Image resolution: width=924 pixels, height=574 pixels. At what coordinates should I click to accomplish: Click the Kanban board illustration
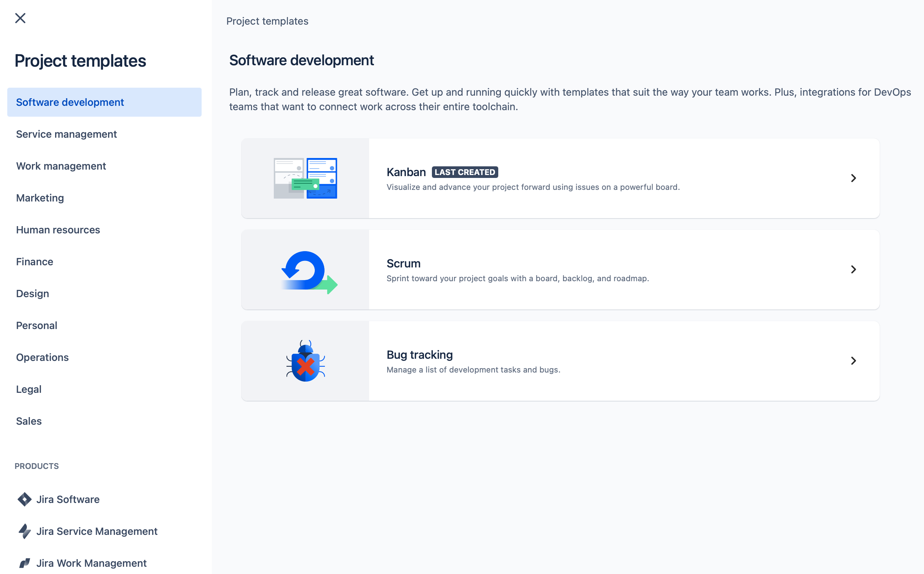tap(305, 178)
